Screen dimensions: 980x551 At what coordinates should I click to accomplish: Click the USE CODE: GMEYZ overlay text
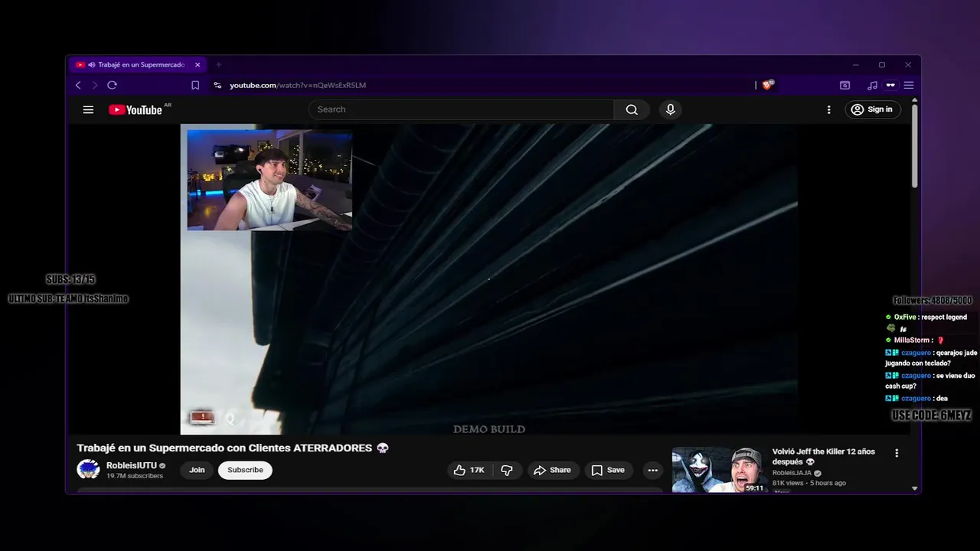coord(932,415)
